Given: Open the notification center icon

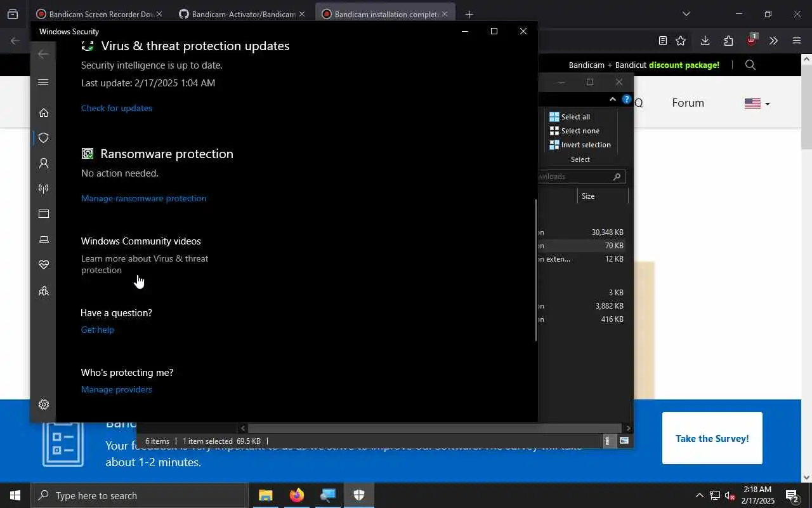Looking at the screenshot, I should click(792, 495).
